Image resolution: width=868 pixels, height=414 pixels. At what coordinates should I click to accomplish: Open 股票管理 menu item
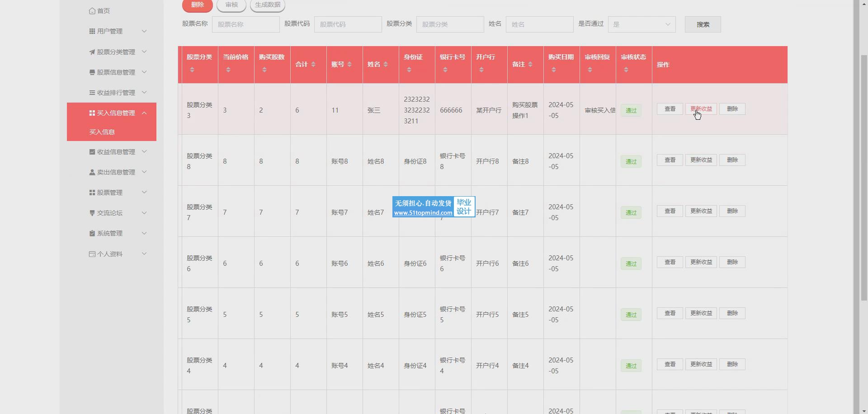[112, 193]
